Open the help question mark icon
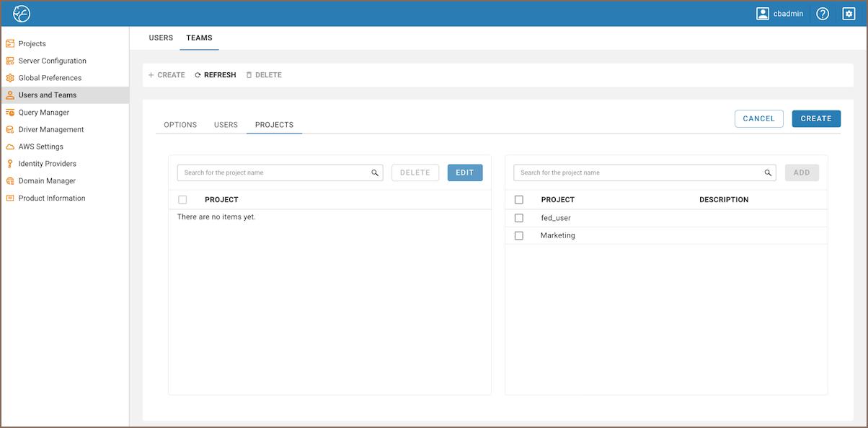The image size is (868, 428). coord(823,14)
